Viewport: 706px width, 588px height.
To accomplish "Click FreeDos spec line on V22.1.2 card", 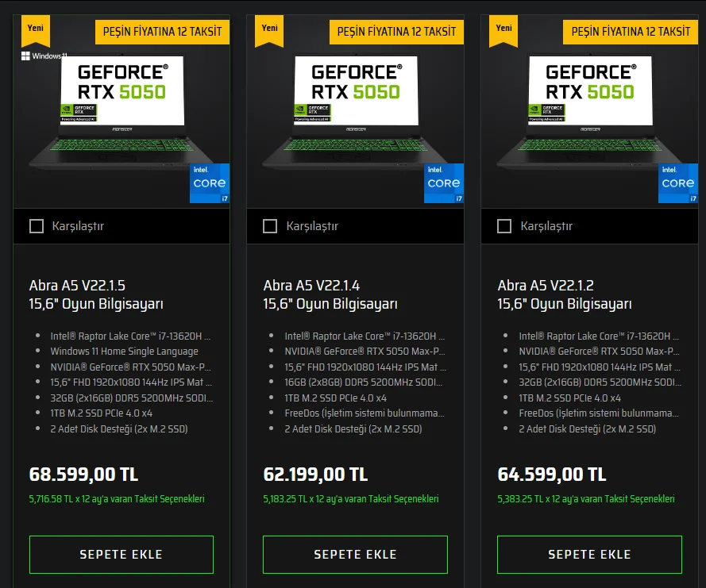I will (x=598, y=413).
